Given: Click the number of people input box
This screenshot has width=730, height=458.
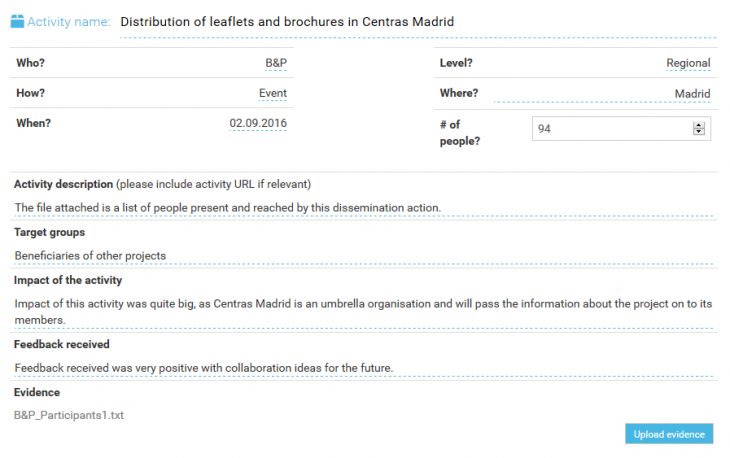Looking at the screenshot, I should tap(621, 128).
